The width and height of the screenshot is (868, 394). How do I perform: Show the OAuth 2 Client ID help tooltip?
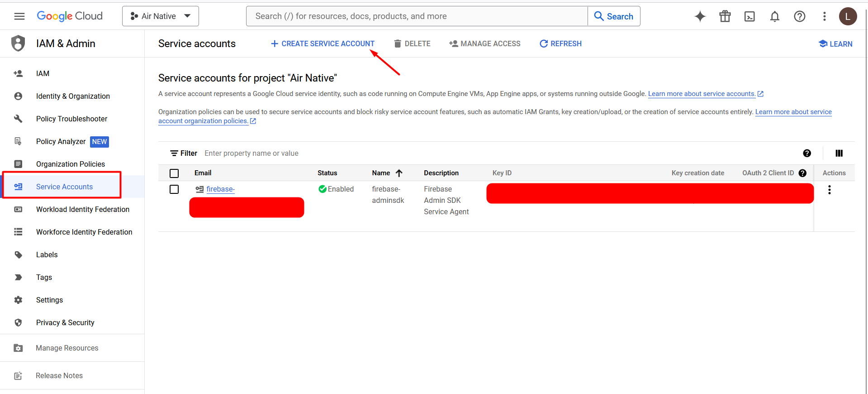[x=802, y=173]
